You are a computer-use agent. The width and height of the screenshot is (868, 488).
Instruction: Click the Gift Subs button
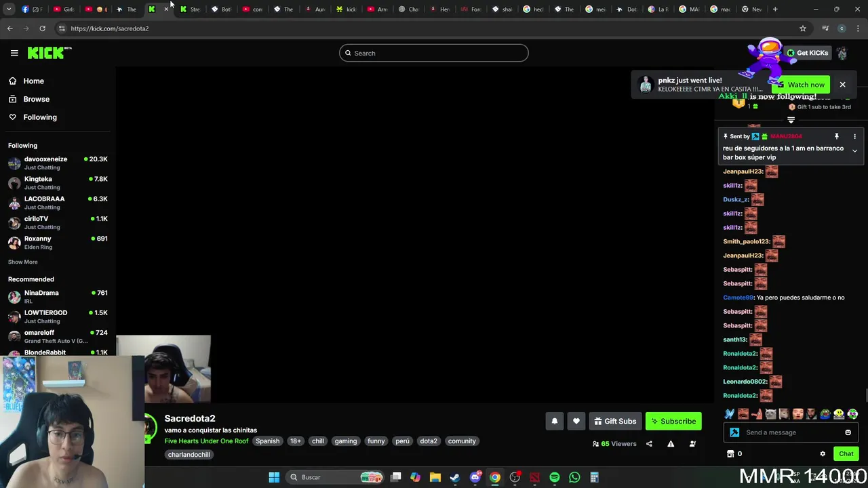pyautogui.click(x=616, y=422)
